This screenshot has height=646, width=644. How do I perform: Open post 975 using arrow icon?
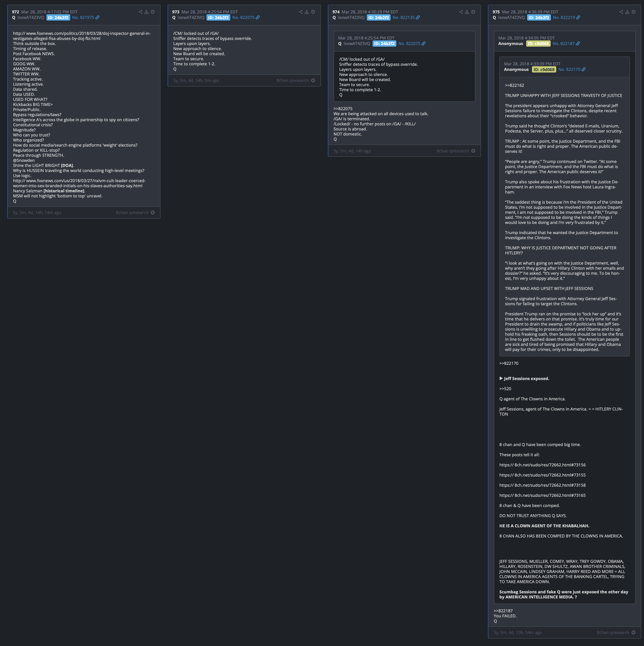633,12
